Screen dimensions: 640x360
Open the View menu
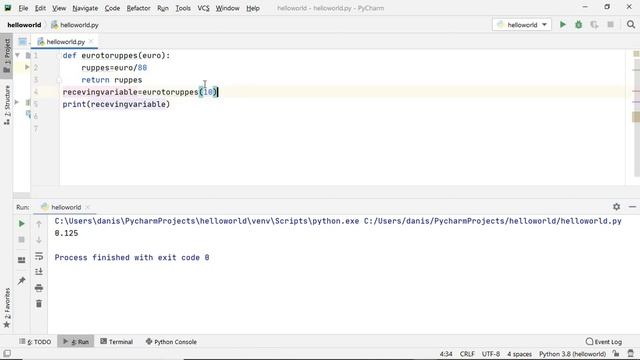[59, 8]
